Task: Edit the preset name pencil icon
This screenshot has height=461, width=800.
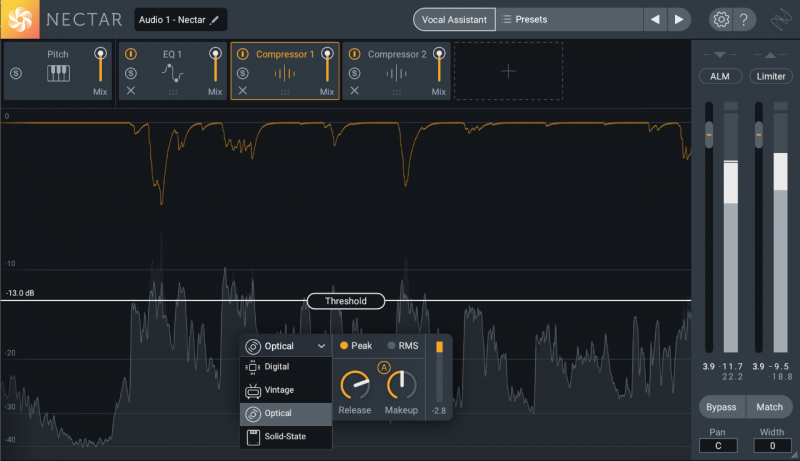Action: 215,20
